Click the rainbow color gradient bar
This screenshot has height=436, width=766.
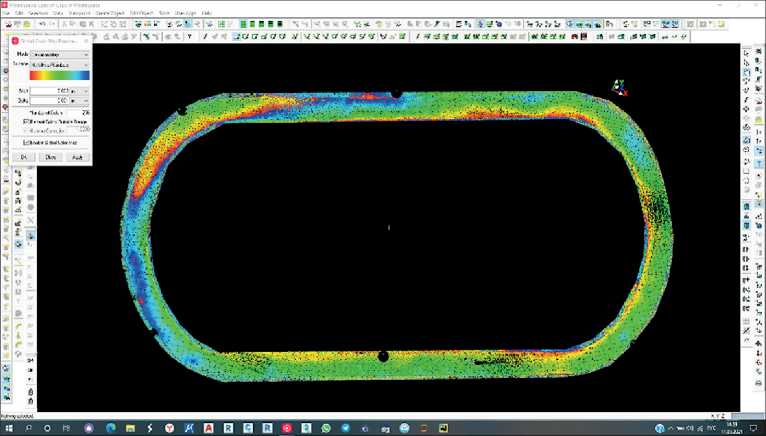point(60,75)
